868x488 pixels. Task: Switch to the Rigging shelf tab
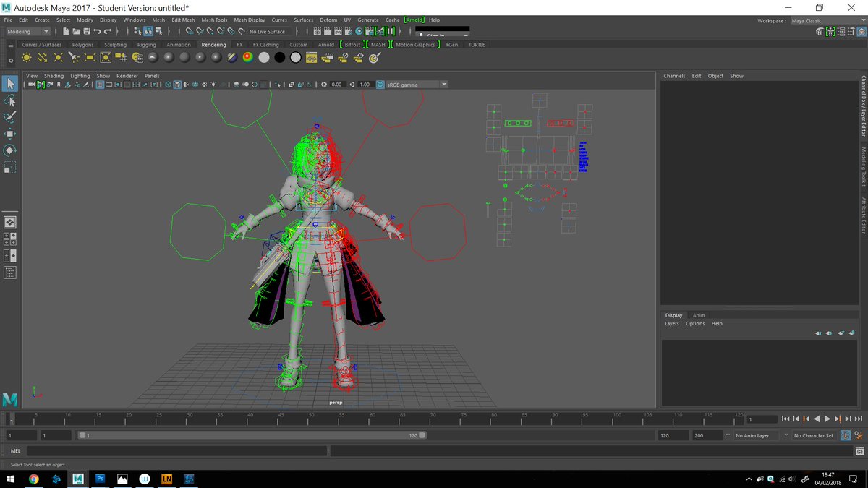point(146,45)
